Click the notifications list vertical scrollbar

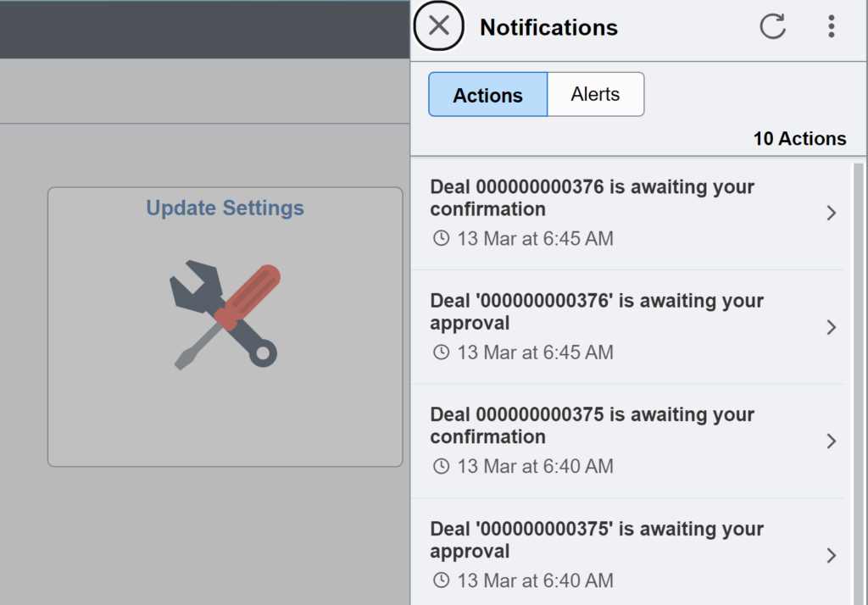pos(858,381)
